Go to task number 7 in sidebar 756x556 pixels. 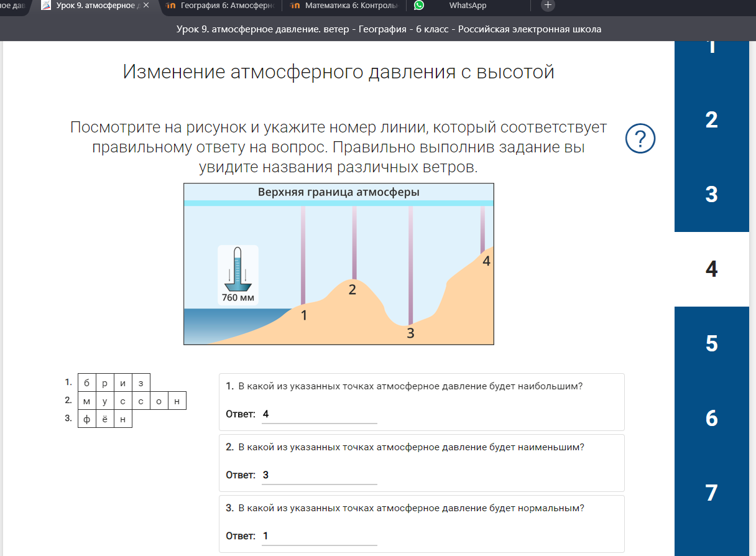[x=712, y=493]
